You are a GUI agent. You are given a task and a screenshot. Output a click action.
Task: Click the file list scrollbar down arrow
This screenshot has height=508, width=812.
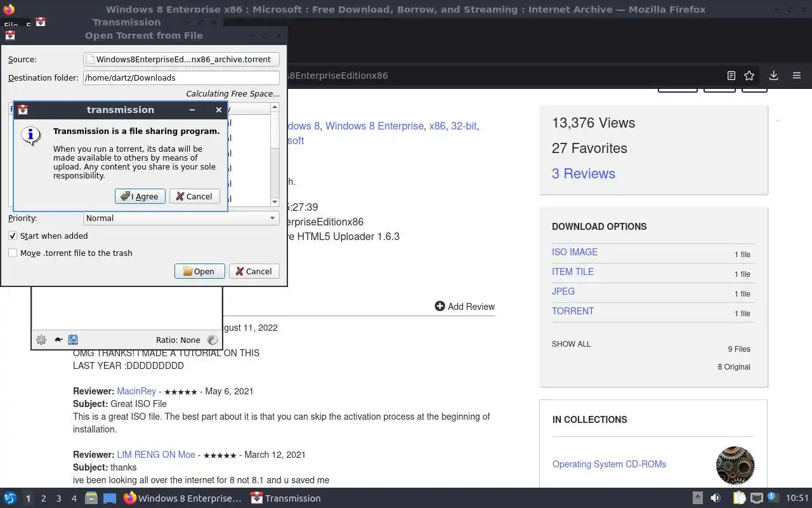tap(275, 202)
